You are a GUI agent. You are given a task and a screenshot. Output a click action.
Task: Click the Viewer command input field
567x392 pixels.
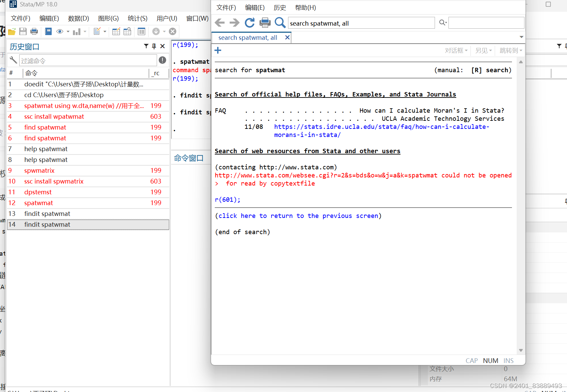point(361,23)
